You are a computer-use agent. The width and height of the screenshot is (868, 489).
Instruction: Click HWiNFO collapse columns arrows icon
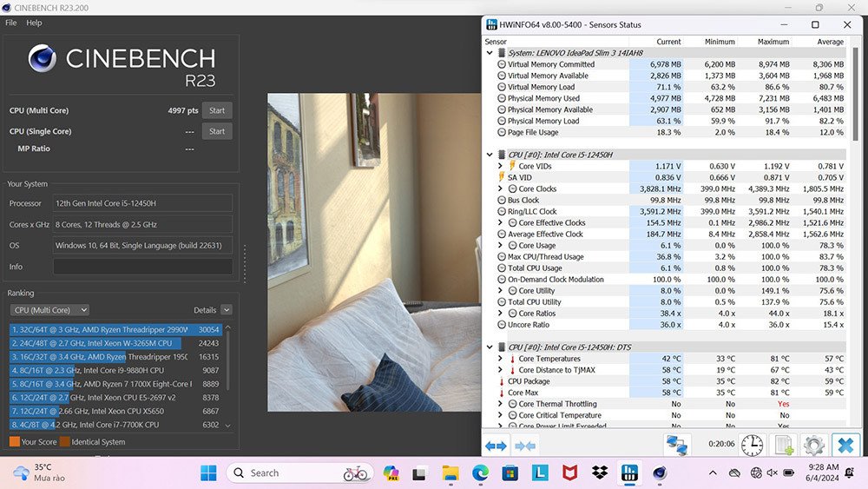525,446
